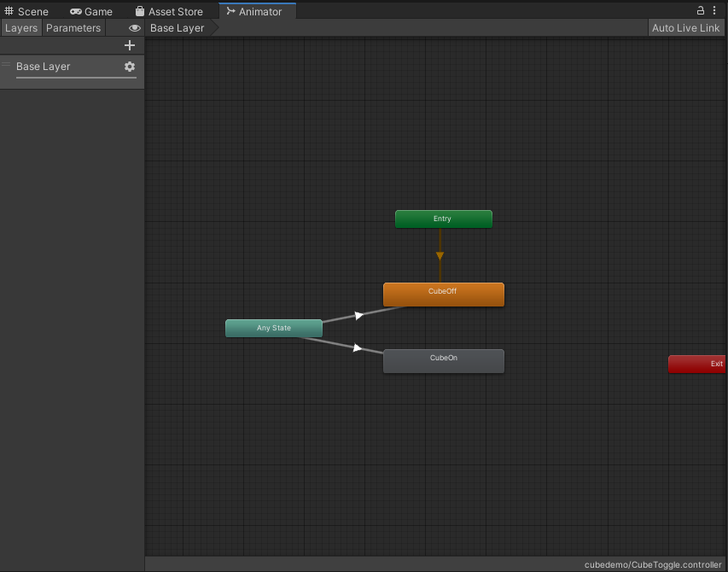Select the orange CubeOff state
This screenshot has height=572, width=728.
[444, 295]
